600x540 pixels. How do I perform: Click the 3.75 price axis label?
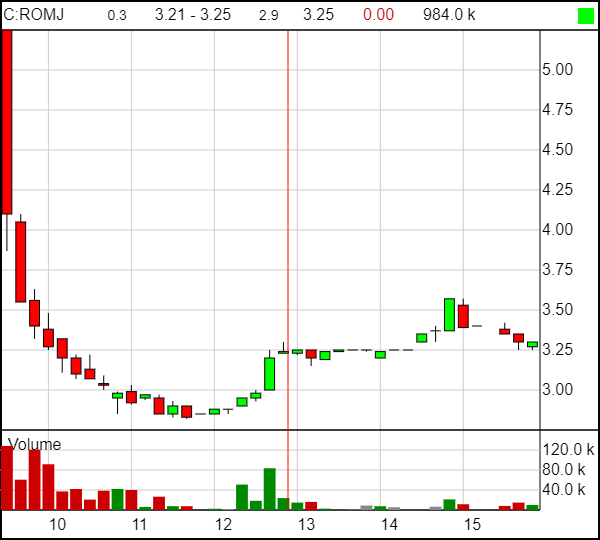point(558,270)
